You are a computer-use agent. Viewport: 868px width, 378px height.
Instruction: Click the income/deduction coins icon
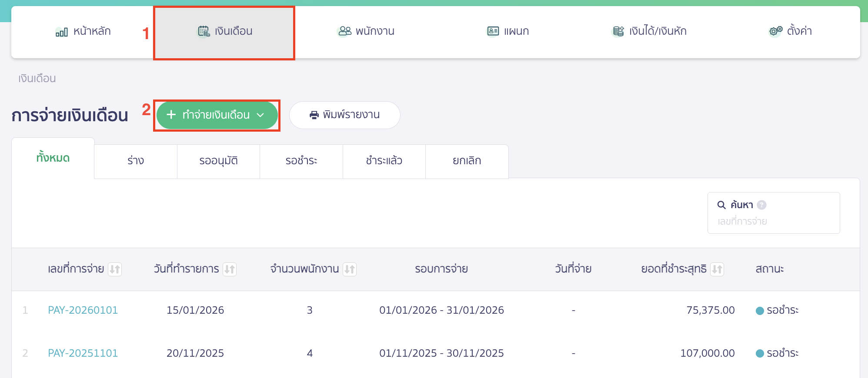click(x=618, y=31)
